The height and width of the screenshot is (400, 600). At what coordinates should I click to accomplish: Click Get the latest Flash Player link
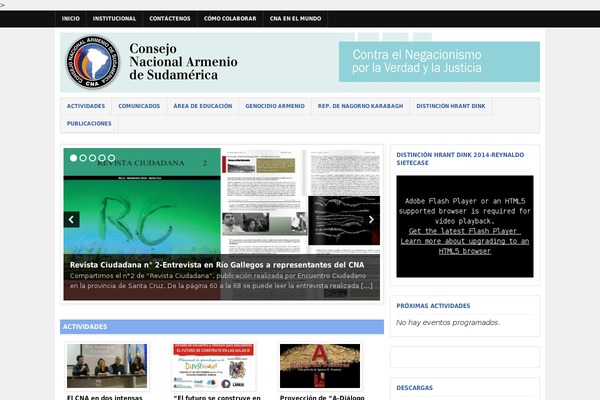pos(465,231)
